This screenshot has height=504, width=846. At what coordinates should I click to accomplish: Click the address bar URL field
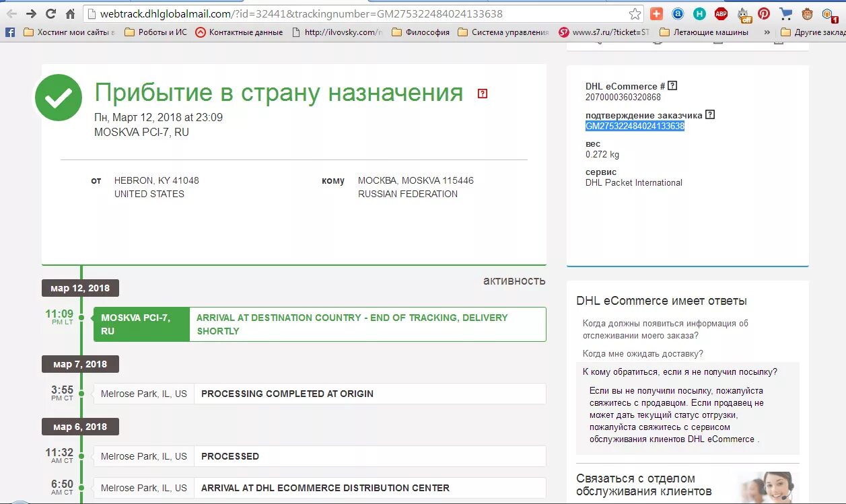coord(363,13)
